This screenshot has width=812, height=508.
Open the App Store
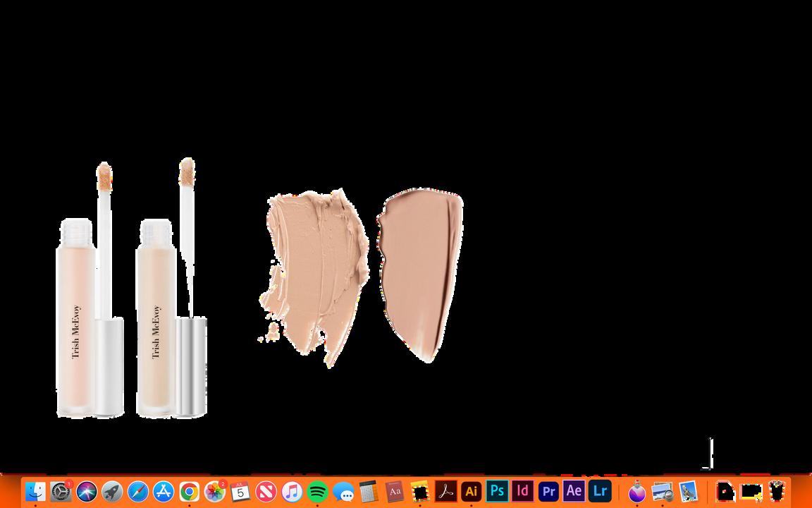coord(164,491)
